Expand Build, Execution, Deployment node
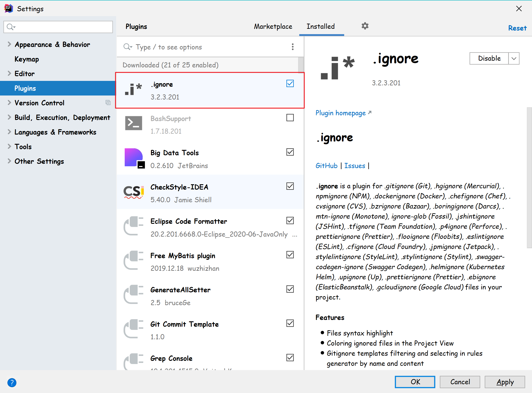This screenshot has width=532, height=393. pos(9,117)
